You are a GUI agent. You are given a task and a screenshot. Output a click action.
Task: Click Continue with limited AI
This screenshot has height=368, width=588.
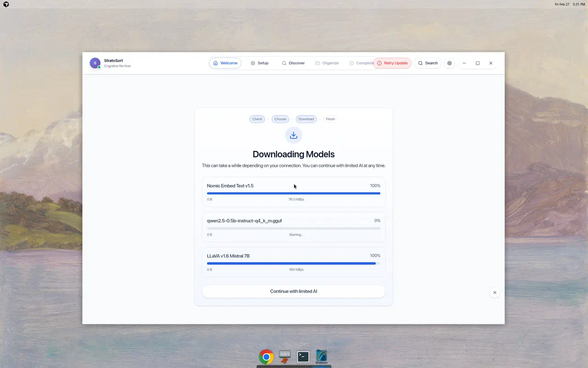[x=294, y=291]
